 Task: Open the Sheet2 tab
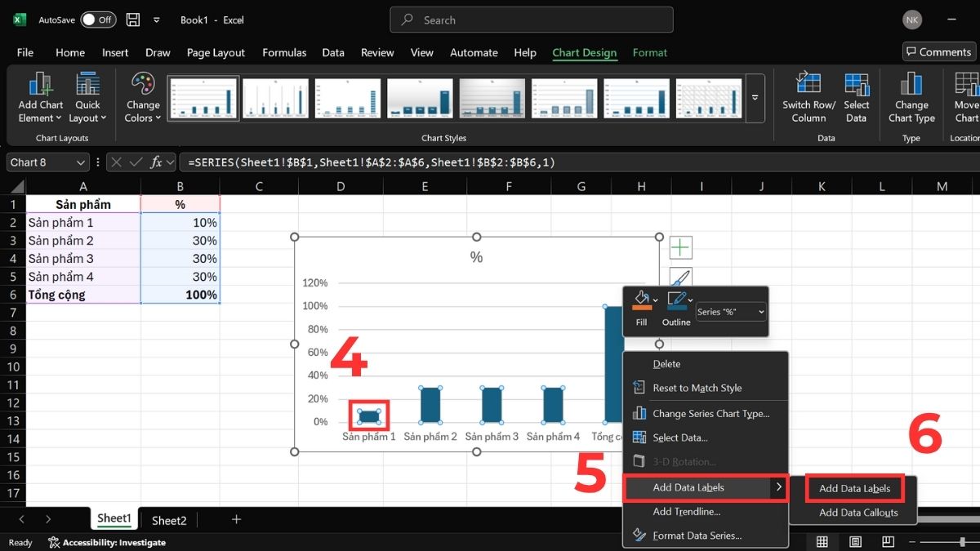[169, 520]
